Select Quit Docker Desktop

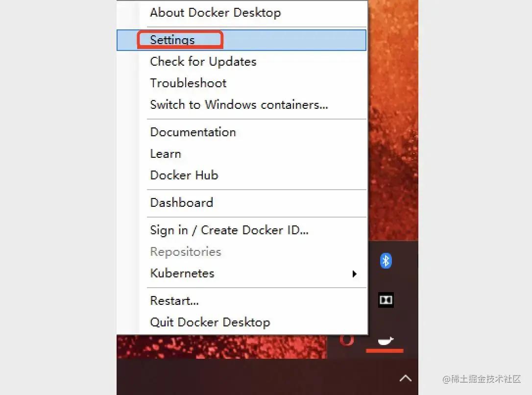[x=241, y=322]
